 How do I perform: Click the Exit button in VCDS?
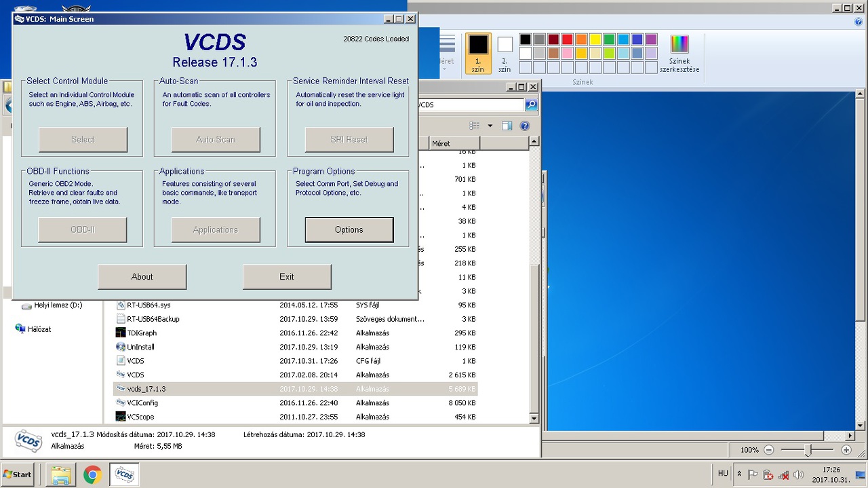pos(287,276)
